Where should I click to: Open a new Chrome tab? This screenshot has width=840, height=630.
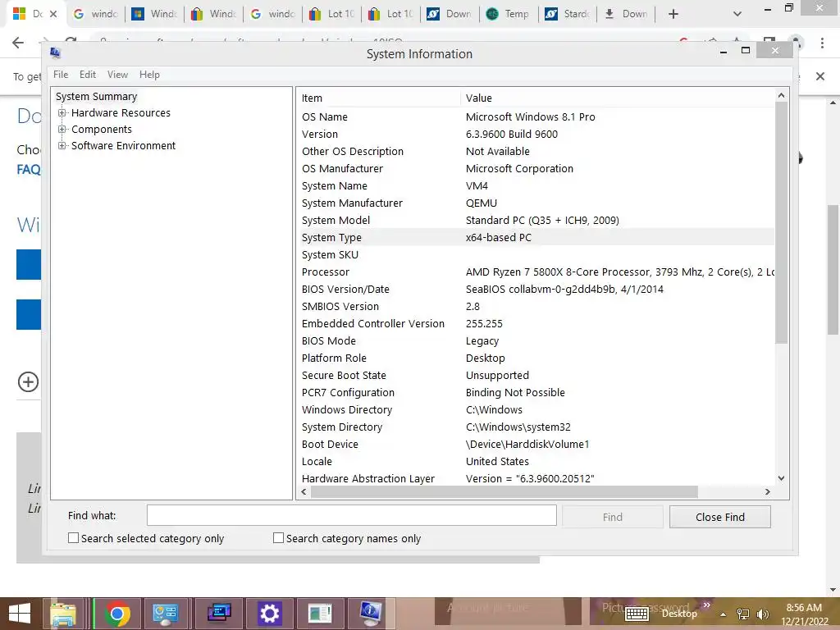(x=673, y=14)
